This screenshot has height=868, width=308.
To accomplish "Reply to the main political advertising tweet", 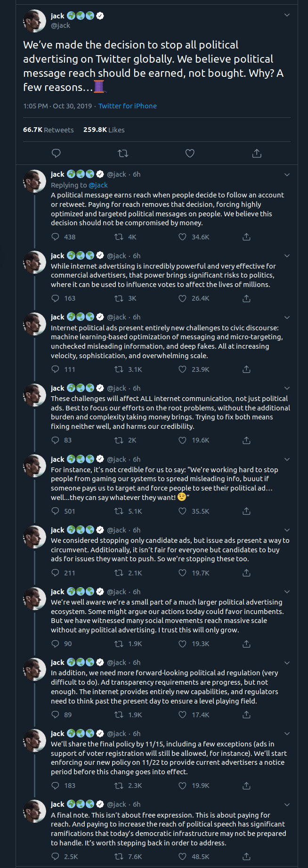I will 56,153.
